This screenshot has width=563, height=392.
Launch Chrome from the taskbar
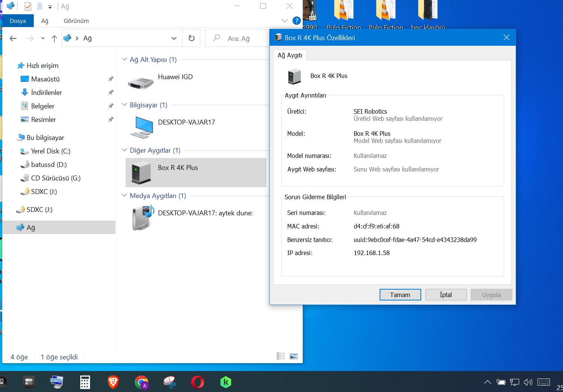(141, 382)
